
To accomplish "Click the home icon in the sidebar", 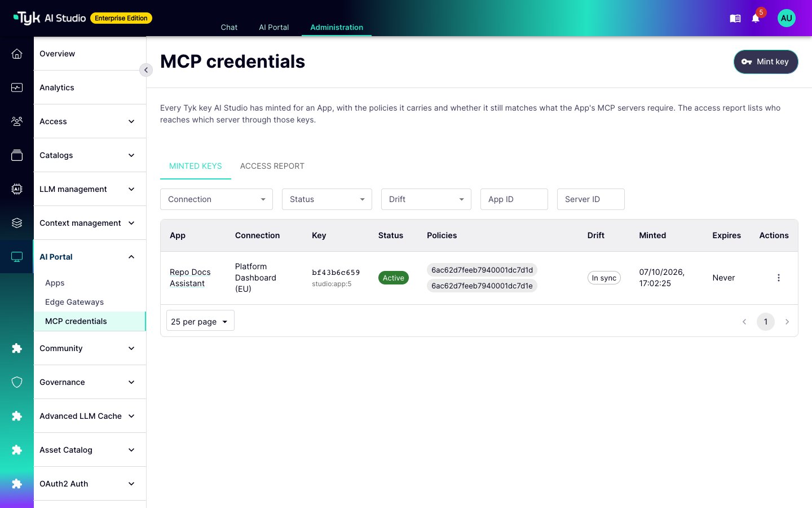I will (17, 54).
